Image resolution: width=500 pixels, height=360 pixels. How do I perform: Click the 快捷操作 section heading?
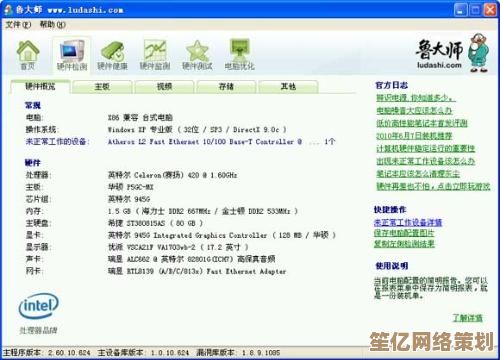click(x=390, y=210)
